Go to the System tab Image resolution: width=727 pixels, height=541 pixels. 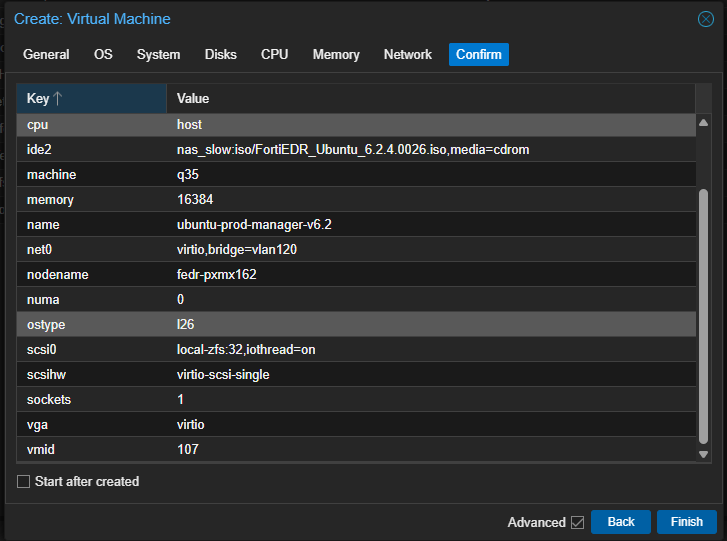[x=158, y=54]
